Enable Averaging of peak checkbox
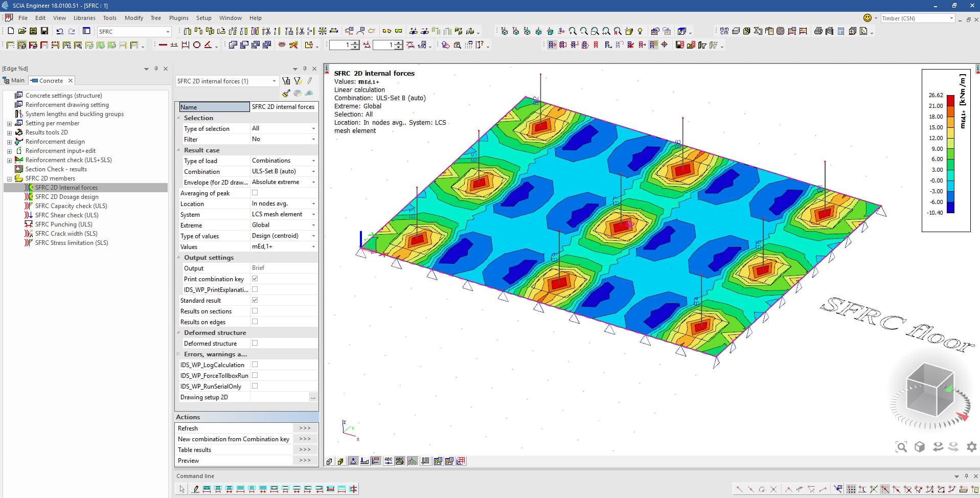 pos(255,193)
